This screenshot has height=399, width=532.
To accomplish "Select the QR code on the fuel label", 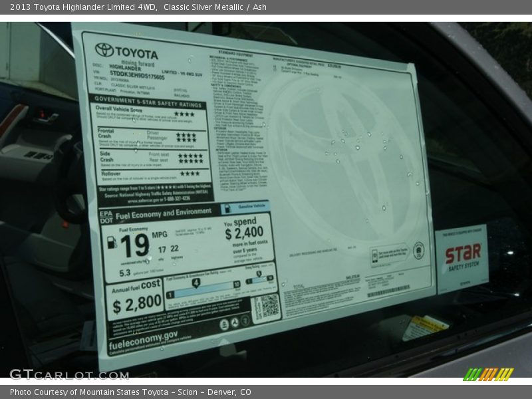I will coord(269,306).
